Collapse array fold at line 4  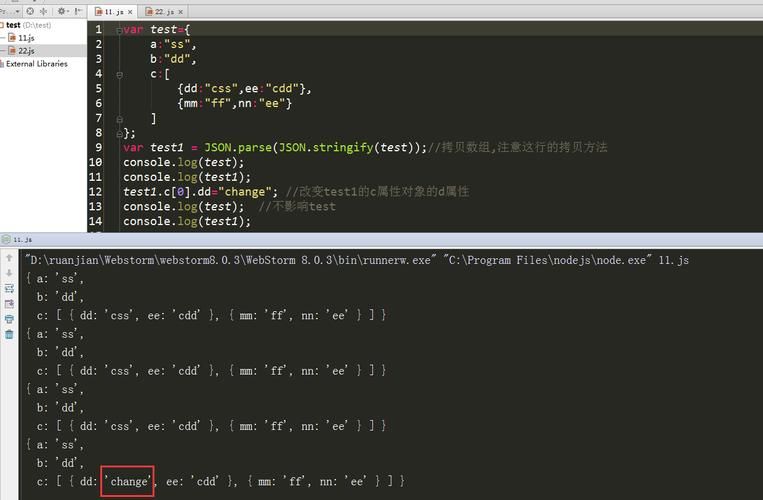click(119, 75)
